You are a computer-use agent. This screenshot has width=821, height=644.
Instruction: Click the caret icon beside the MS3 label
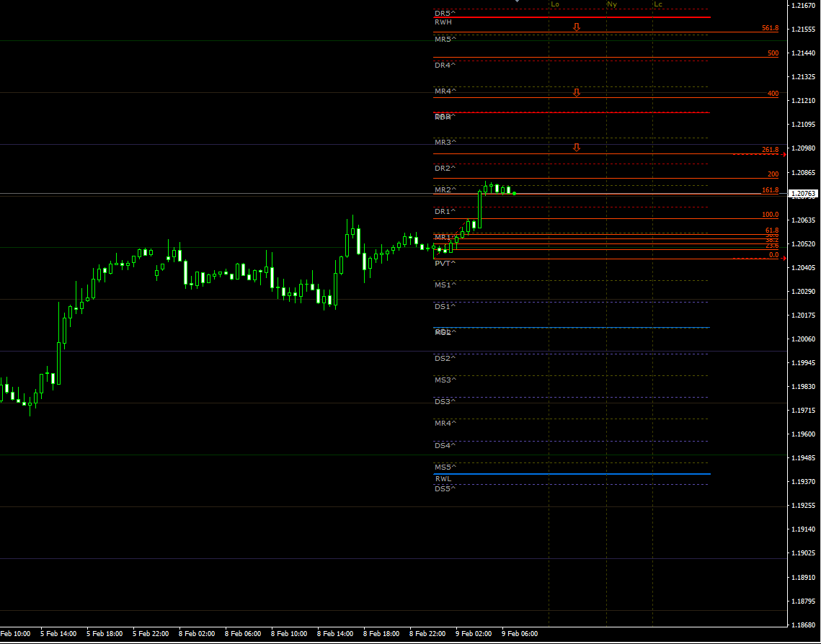coord(453,380)
